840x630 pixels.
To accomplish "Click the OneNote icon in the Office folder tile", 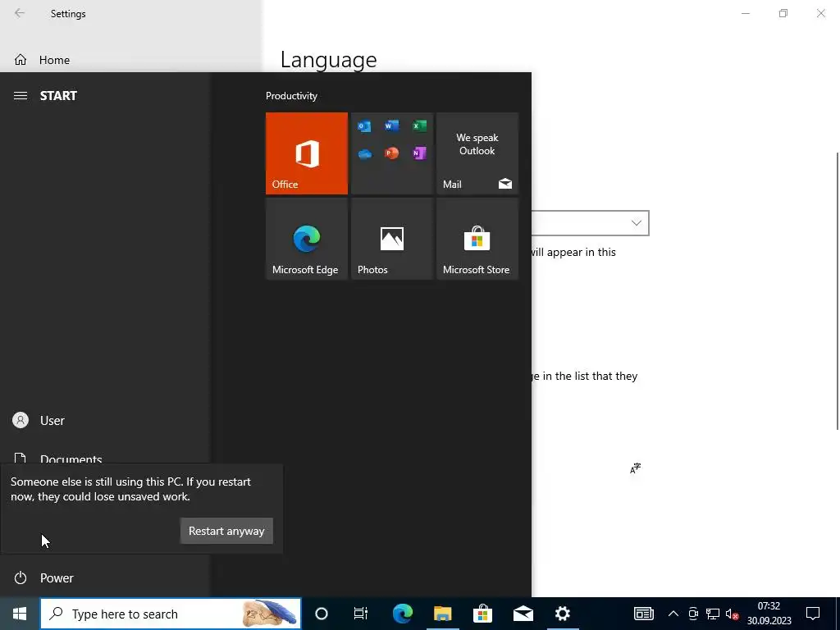I will pos(419,153).
